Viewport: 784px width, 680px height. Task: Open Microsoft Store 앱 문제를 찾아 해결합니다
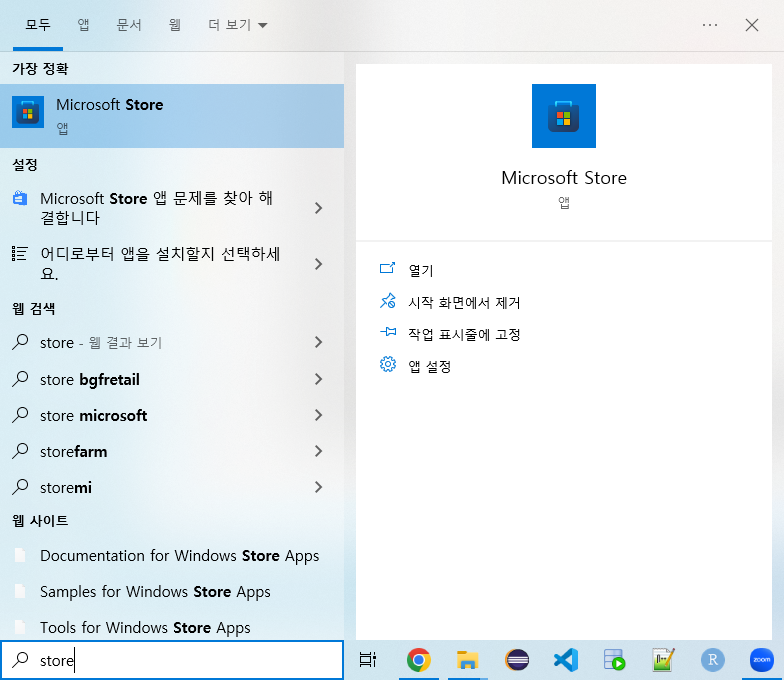point(156,208)
